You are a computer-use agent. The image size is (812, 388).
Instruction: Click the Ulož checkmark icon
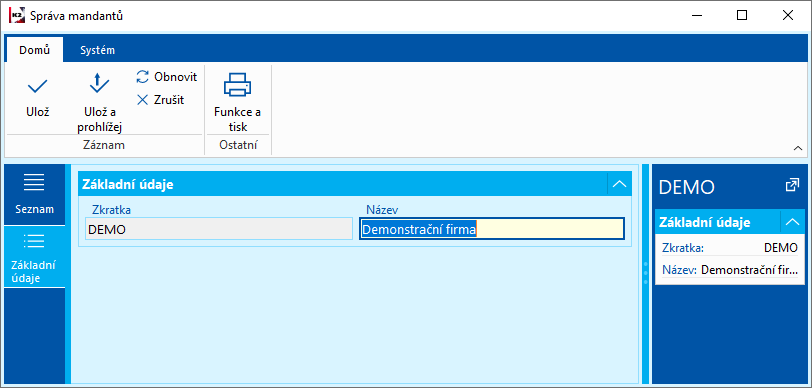(x=37, y=86)
